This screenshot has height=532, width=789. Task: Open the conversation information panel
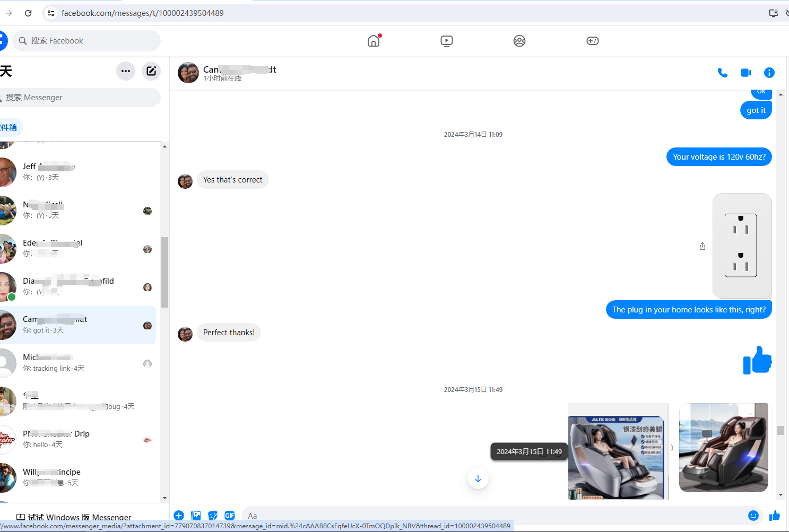pos(769,73)
